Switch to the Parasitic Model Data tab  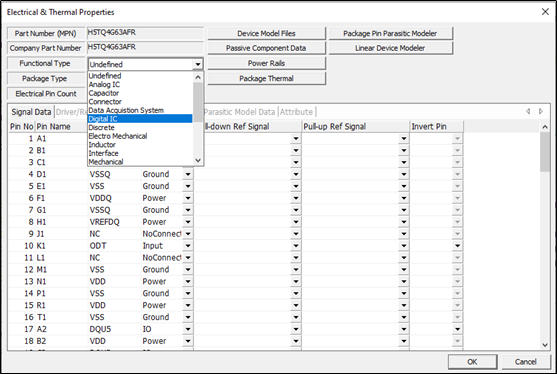(240, 112)
